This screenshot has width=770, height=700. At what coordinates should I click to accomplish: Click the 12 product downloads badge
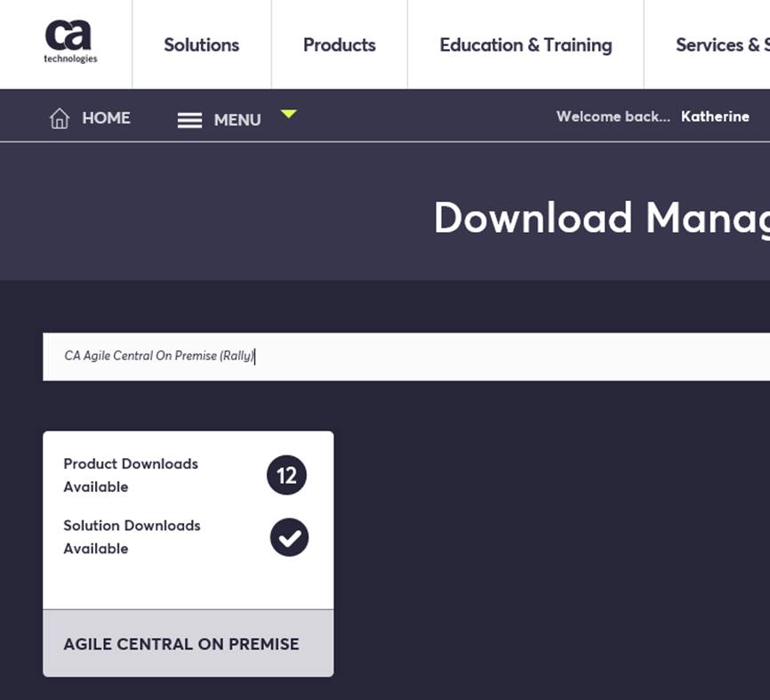click(287, 475)
